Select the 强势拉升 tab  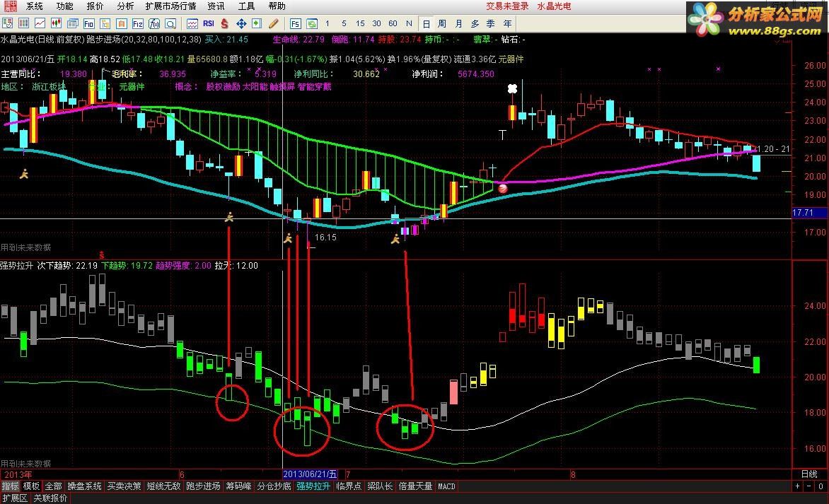[x=313, y=486]
